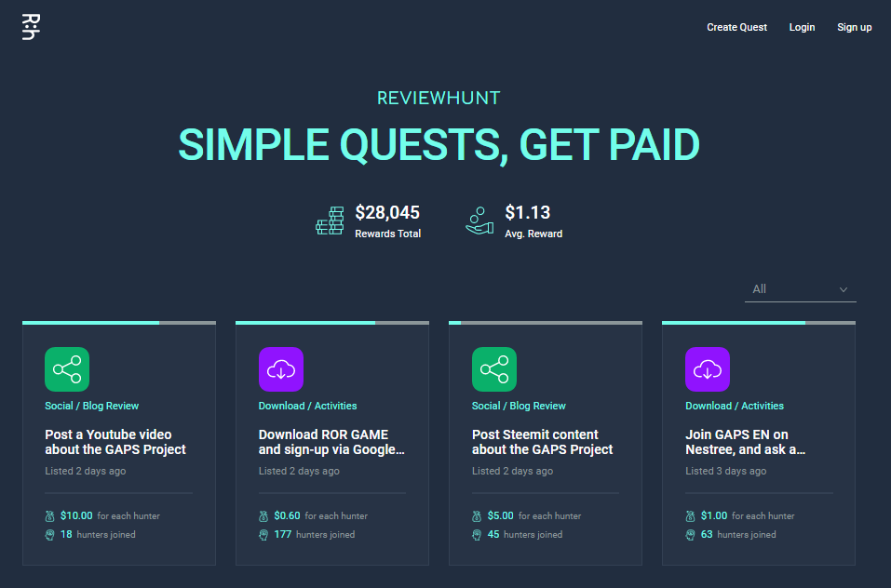Viewport: 891px width, 588px height.
Task: Select Social / Blog Review label on Steemit quest
Action: tap(519, 406)
